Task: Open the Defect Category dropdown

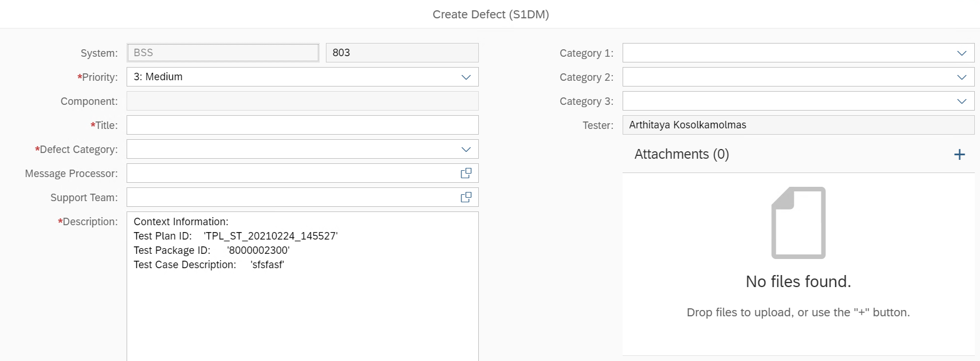Action: 466,150
